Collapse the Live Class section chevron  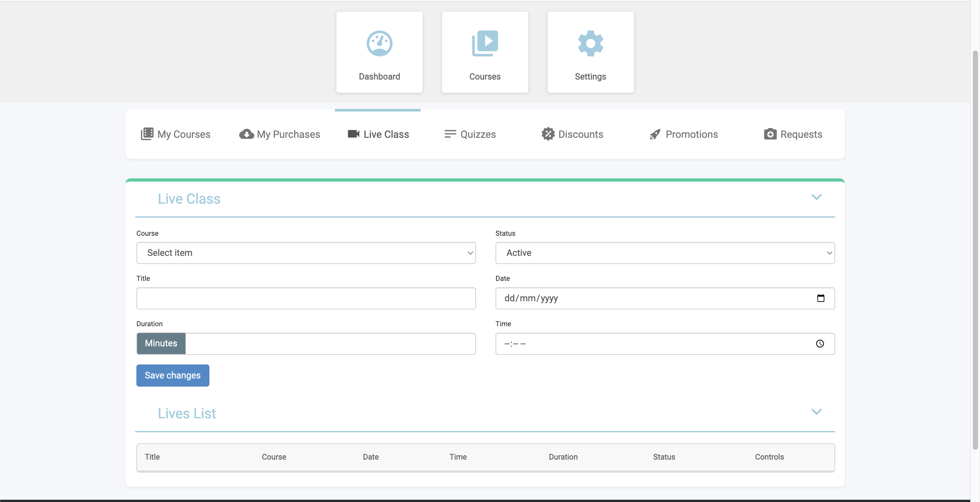[x=816, y=197]
